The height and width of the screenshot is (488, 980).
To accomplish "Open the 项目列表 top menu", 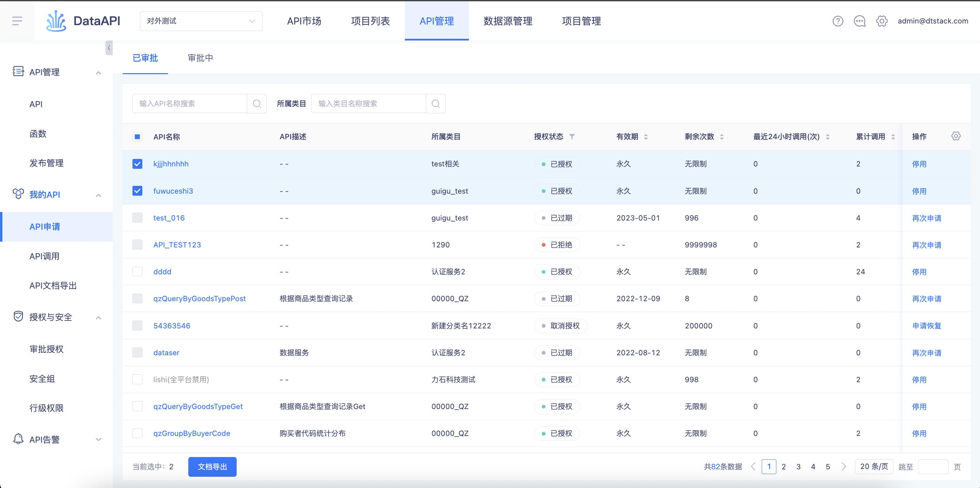I will point(370,21).
